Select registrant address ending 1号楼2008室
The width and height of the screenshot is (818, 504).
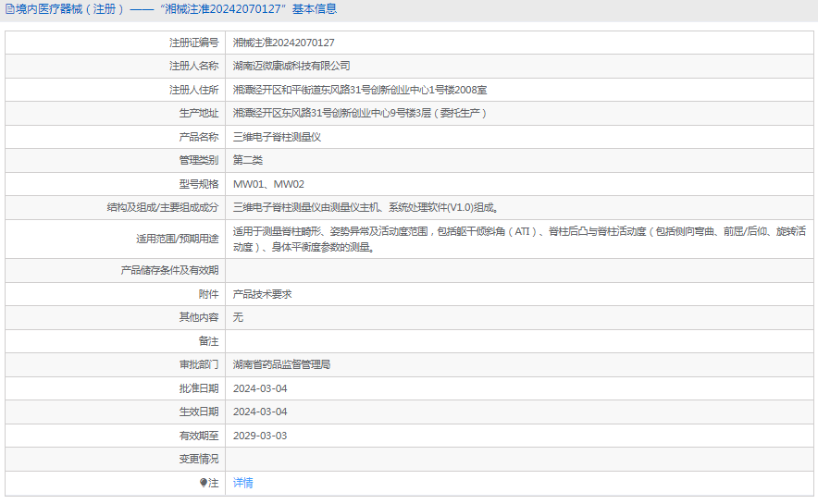[x=360, y=90]
